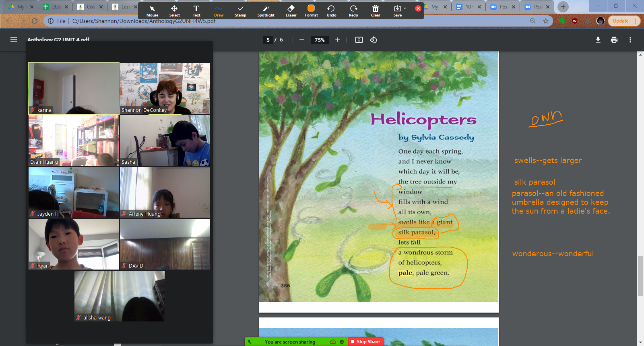This screenshot has width=644, height=346.
Task: Activate the Draw annotation tool
Action: click(x=219, y=11)
